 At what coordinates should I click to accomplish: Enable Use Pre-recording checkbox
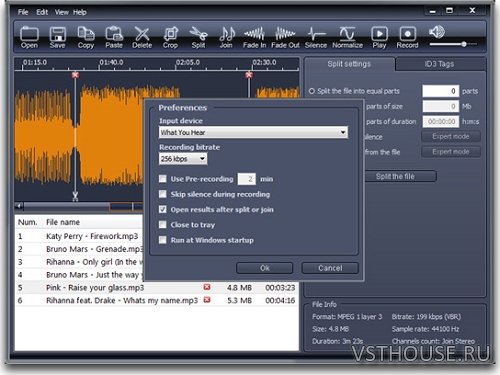point(163,179)
